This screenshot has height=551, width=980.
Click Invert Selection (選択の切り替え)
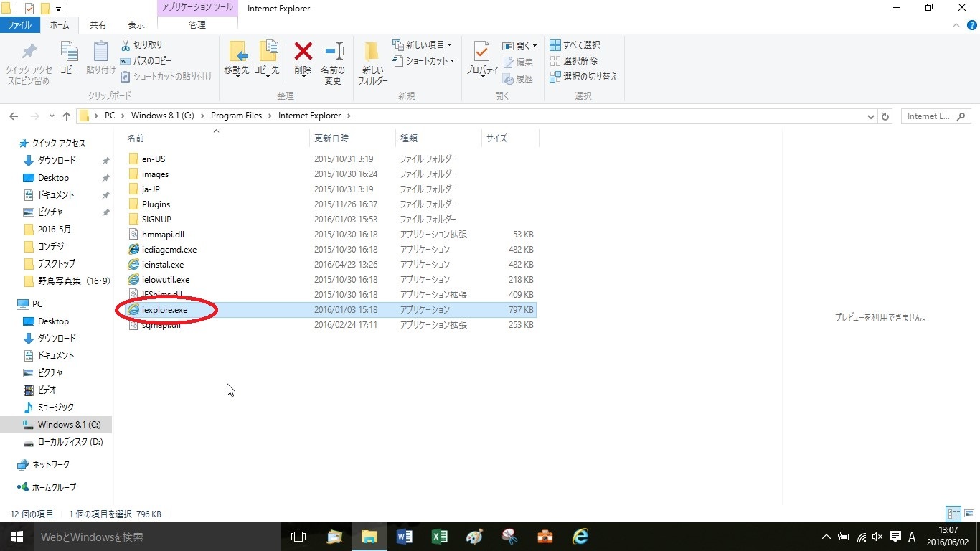pos(584,76)
